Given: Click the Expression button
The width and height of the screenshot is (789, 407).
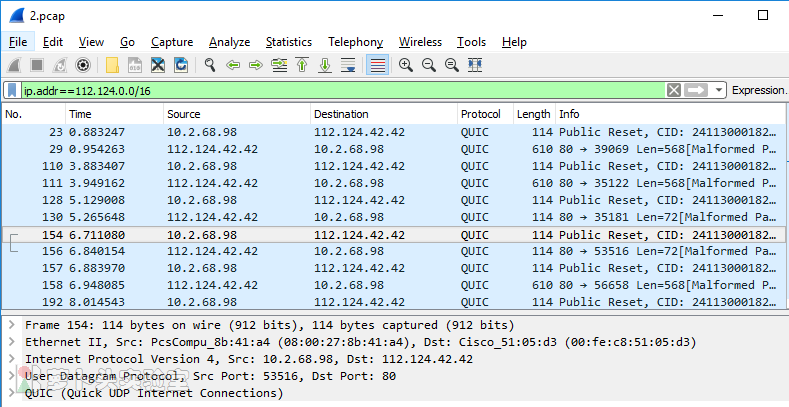Looking at the screenshot, I should (759, 91).
